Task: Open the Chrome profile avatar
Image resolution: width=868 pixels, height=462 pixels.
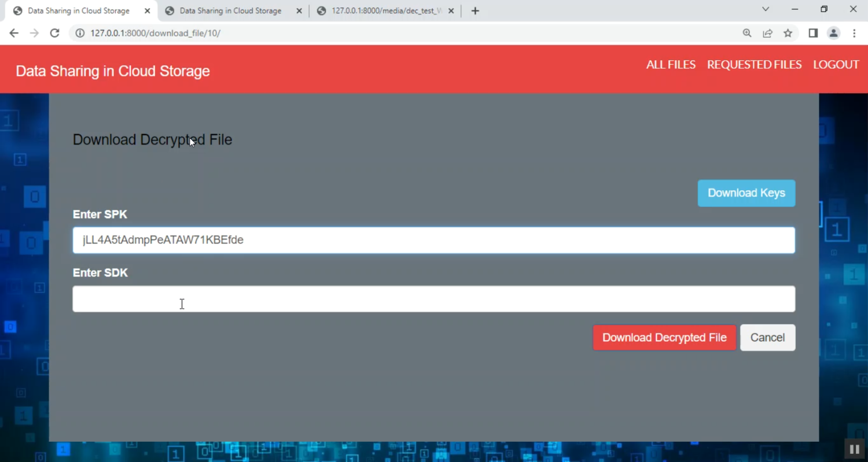Action: 833,33
